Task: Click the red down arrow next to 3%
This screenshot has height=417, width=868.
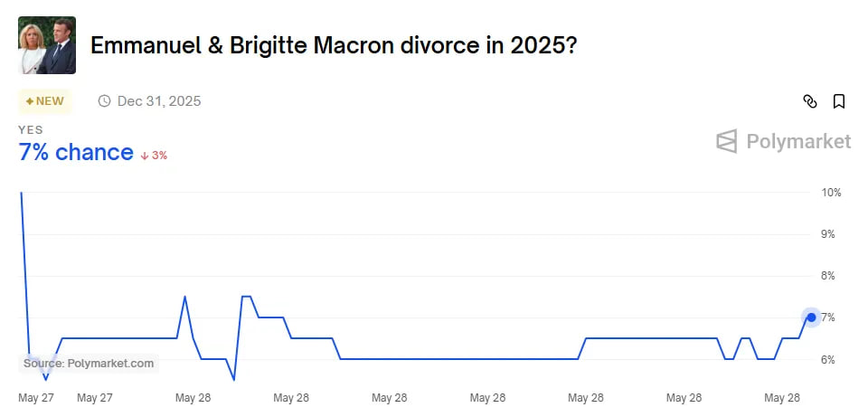Action: tap(145, 156)
